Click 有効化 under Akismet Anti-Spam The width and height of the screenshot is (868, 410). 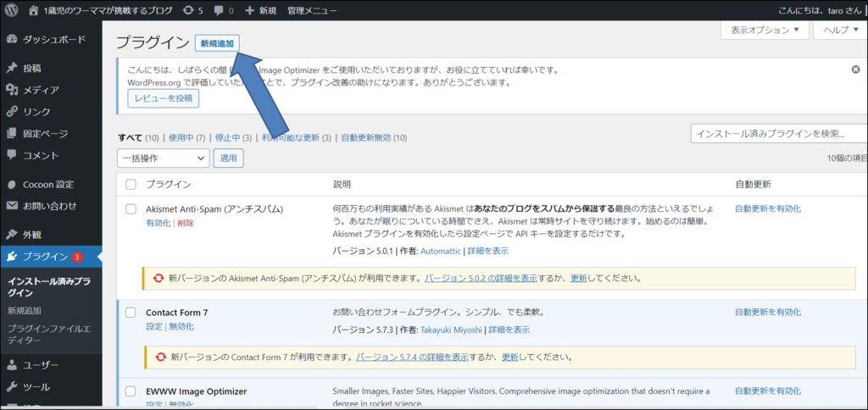coord(159,223)
